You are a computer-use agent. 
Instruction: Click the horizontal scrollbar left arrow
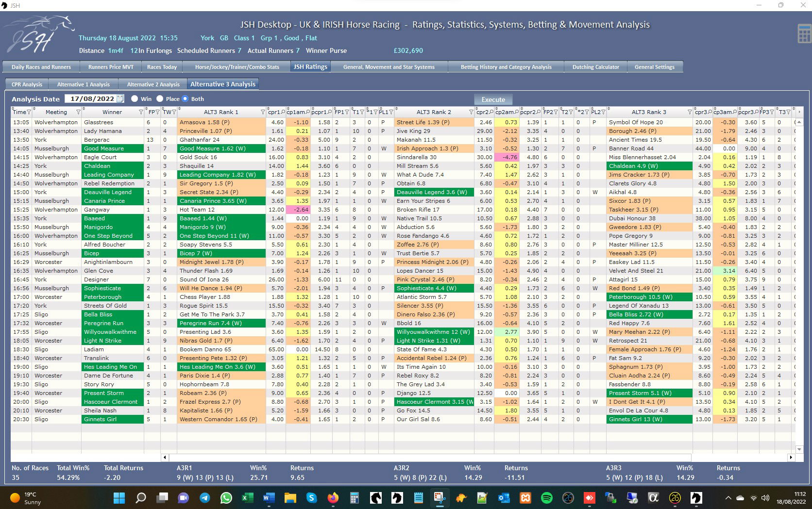tap(165, 457)
